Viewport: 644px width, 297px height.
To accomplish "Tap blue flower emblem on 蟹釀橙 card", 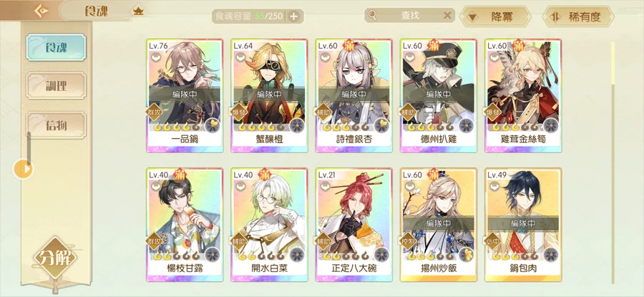I will 296,125.
